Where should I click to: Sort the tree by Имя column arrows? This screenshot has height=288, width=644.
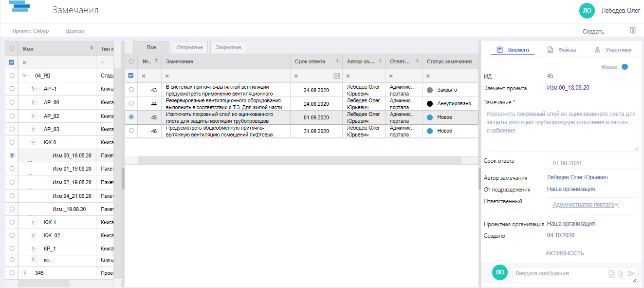[92, 48]
